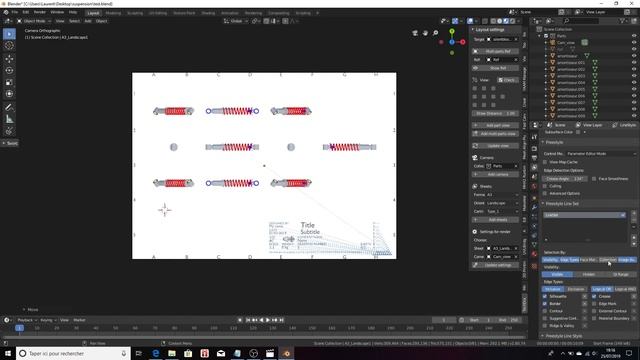Toggle the Crease edge type checkbox
Viewport: 640px width, 360px height.
(x=594, y=296)
